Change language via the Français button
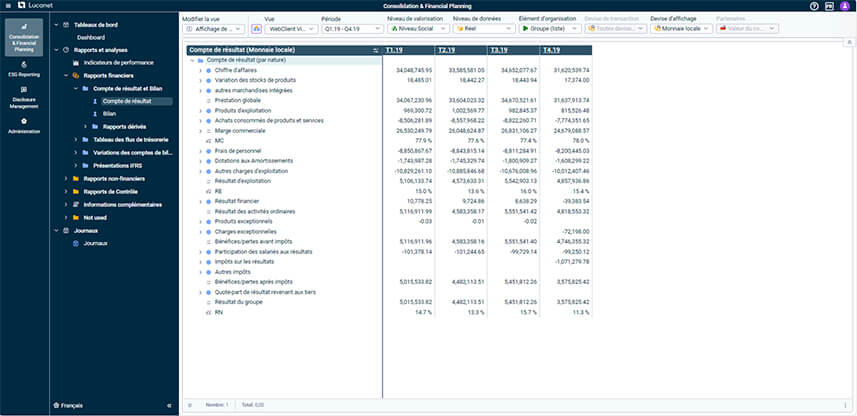The image size is (857, 416). pos(68,406)
